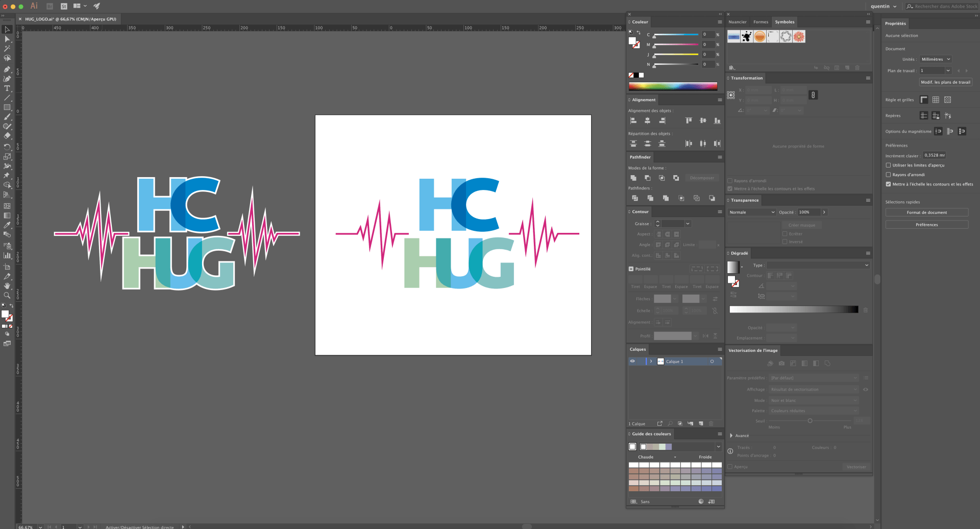Select the Type tool in the toolbar

(x=7, y=88)
